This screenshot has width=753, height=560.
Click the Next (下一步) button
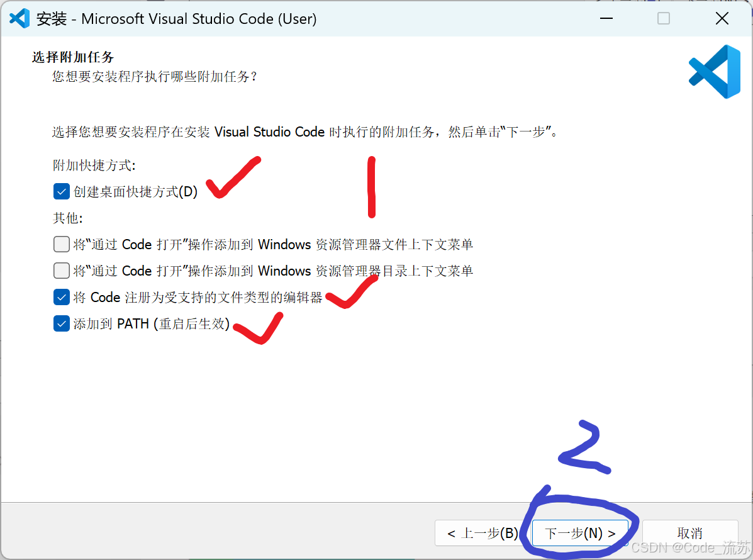580,533
